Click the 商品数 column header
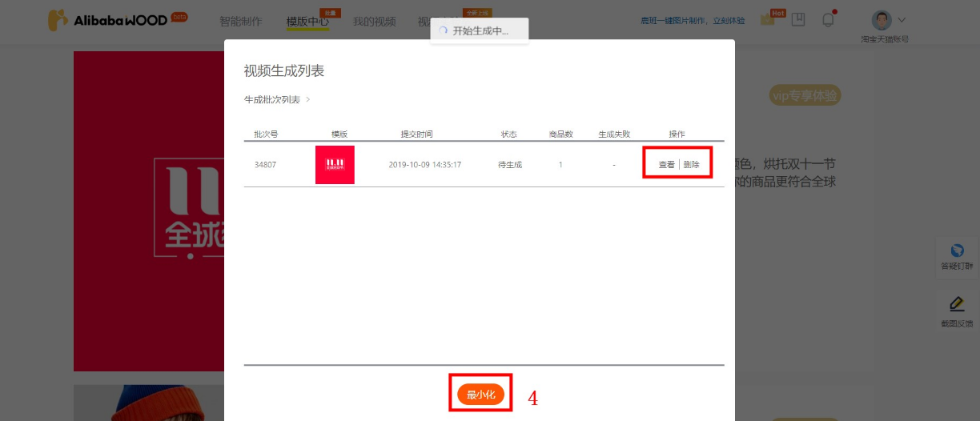This screenshot has height=421, width=980. (560, 134)
